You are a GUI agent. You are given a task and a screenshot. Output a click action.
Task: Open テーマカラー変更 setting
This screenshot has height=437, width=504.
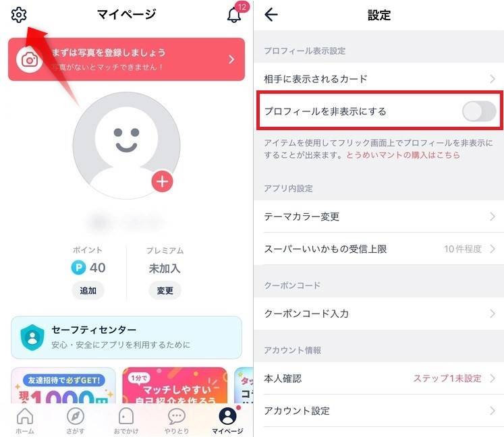[x=379, y=216]
